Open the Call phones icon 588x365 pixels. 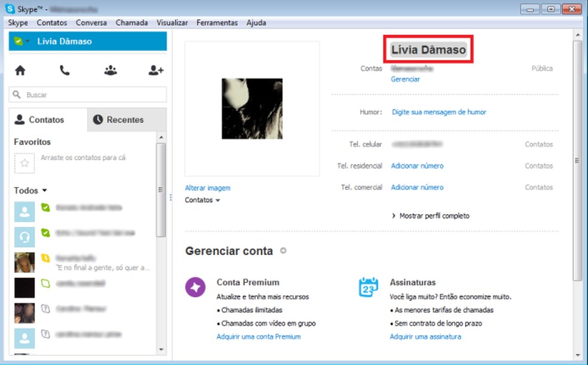coord(65,70)
